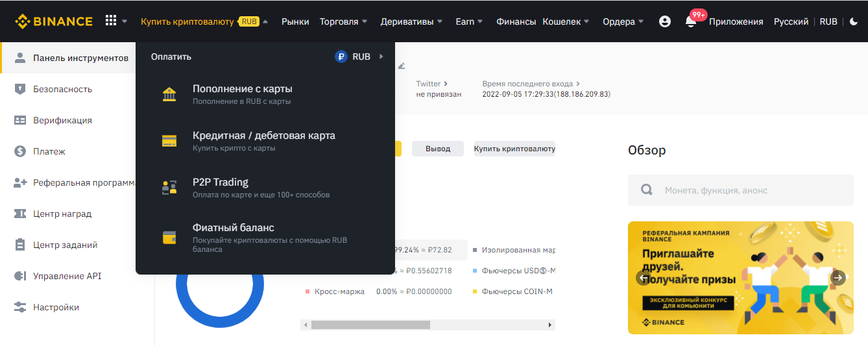Click the last login timestamp text
Viewport: 868px width, 346px height.
[546, 94]
